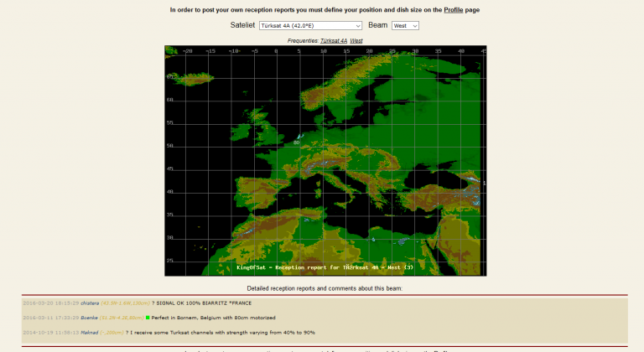This screenshot has height=352, width=644.
Task: Expand the Beam dropdown set to West
Action: click(404, 26)
